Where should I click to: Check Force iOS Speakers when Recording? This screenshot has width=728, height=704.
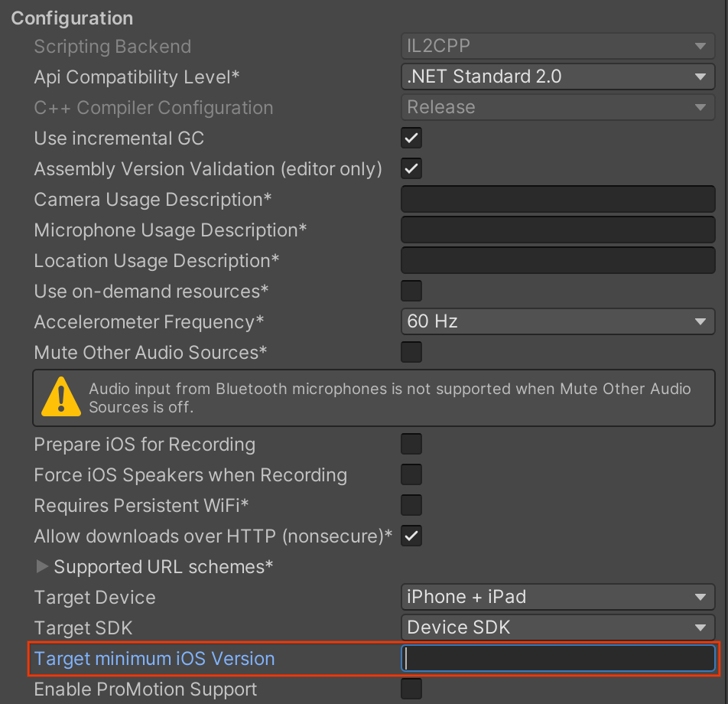coord(411,475)
